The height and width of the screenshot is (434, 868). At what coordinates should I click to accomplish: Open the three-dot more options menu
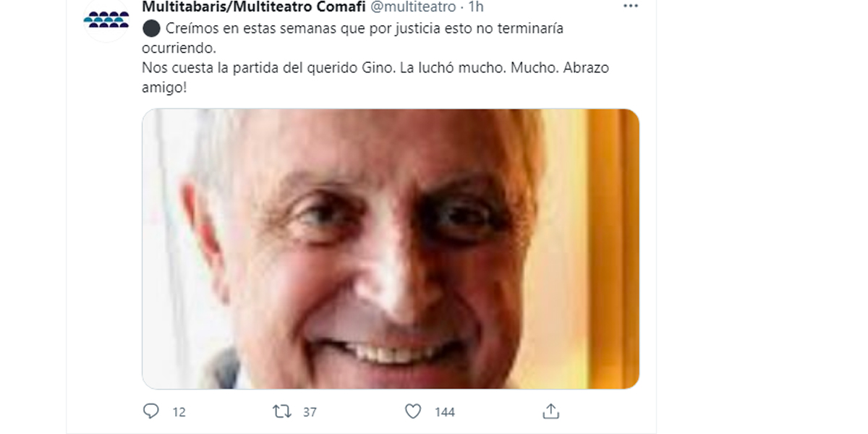point(631,6)
